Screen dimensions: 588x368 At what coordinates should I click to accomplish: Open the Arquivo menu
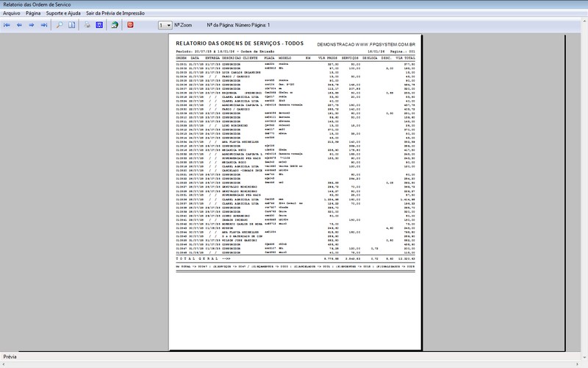(12, 13)
